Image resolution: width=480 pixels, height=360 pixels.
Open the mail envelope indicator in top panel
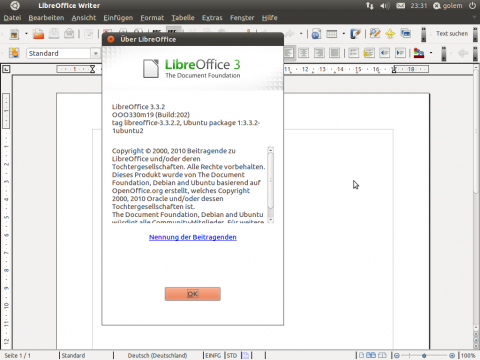click(x=401, y=6)
